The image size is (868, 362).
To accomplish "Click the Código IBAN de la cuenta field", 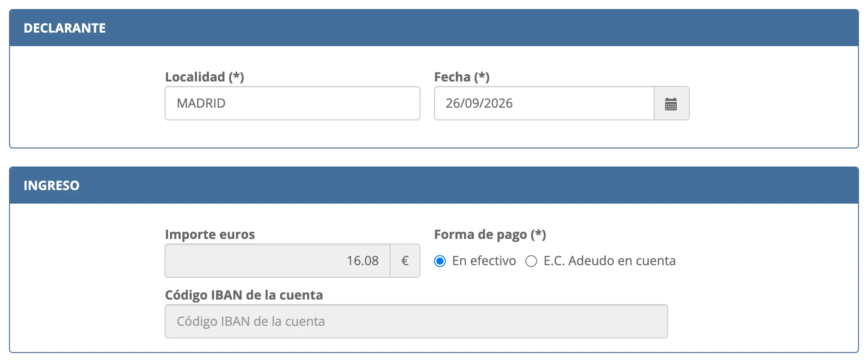I will [x=416, y=321].
